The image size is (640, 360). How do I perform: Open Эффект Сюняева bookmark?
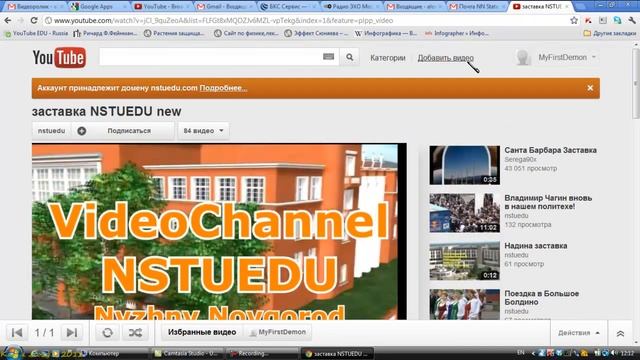click(316, 33)
